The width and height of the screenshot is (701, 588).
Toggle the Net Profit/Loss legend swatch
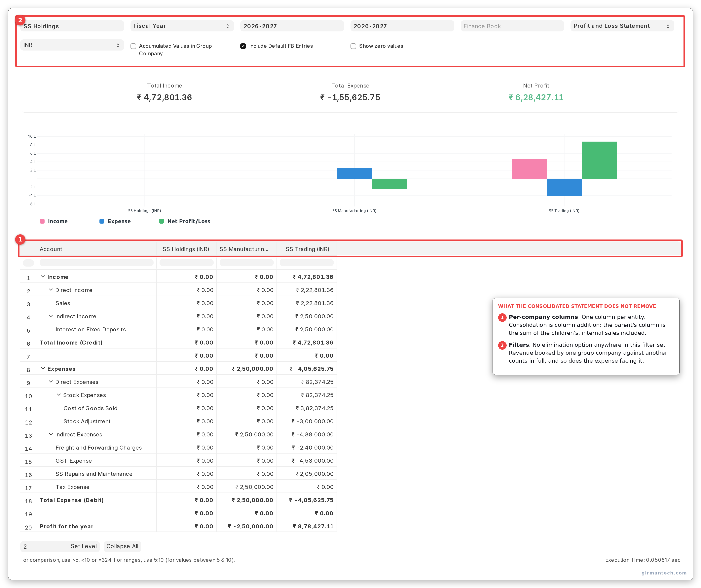click(162, 221)
